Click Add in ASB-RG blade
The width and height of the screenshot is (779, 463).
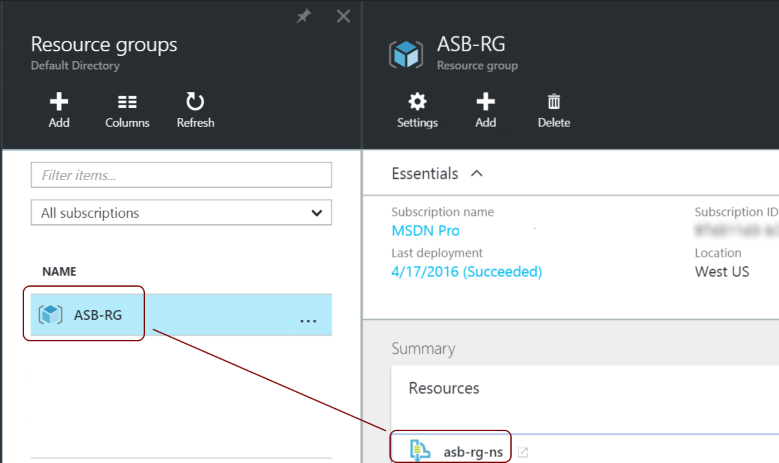485,110
